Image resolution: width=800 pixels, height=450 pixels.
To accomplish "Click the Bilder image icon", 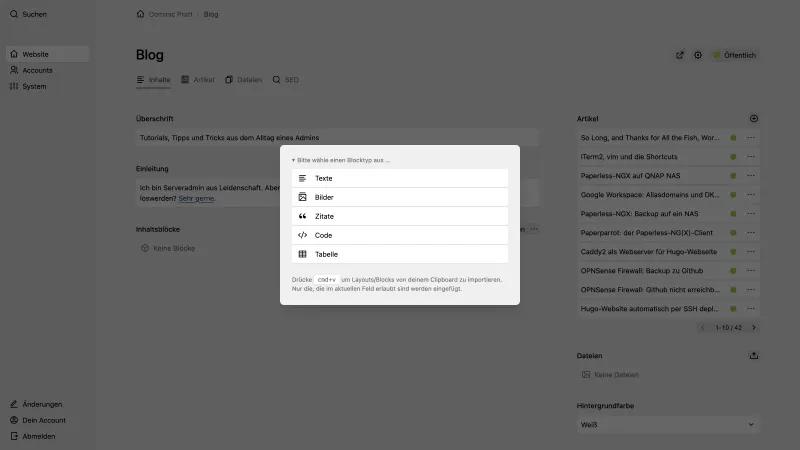I will point(303,197).
